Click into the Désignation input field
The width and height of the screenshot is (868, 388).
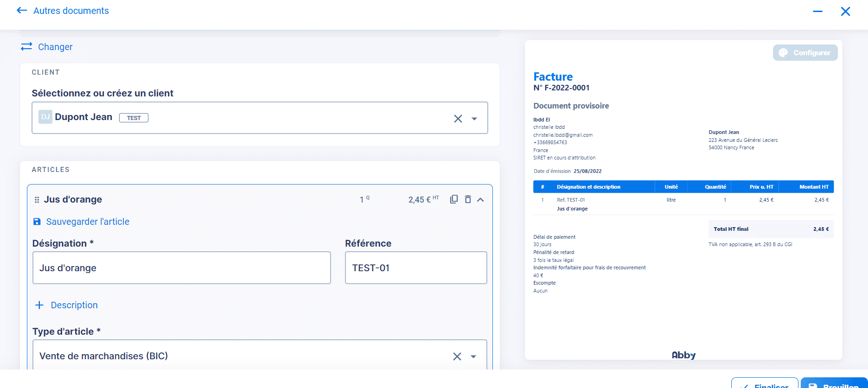point(181,268)
